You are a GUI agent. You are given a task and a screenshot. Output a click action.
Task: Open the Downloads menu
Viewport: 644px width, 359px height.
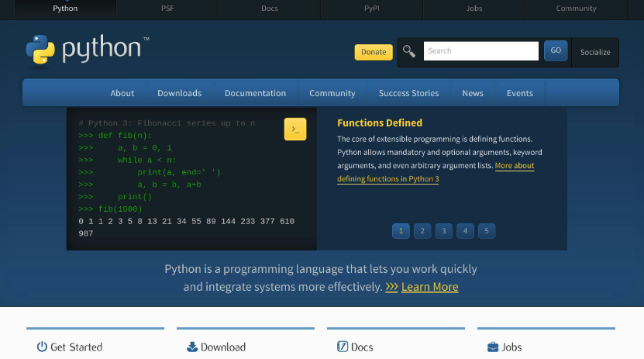[180, 93]
